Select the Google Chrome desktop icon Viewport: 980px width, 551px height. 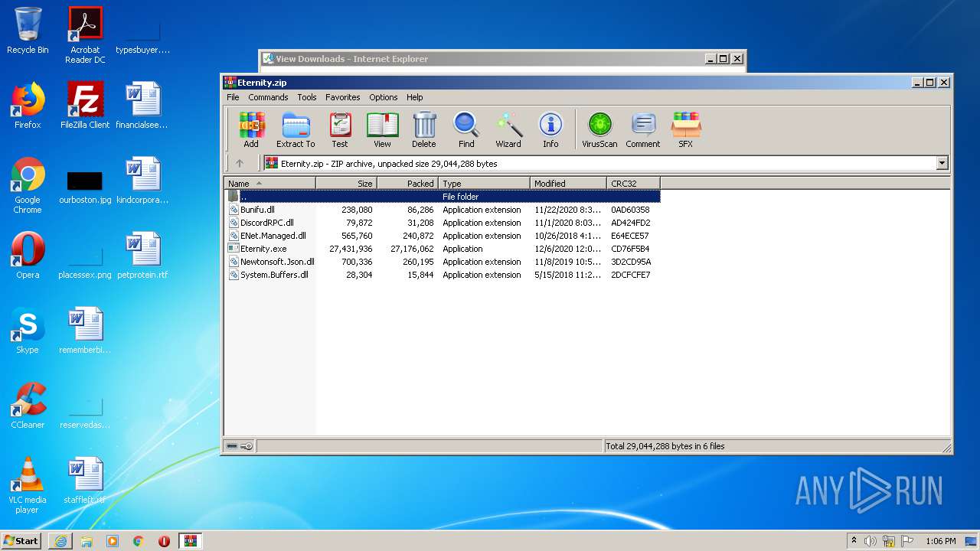28,185
